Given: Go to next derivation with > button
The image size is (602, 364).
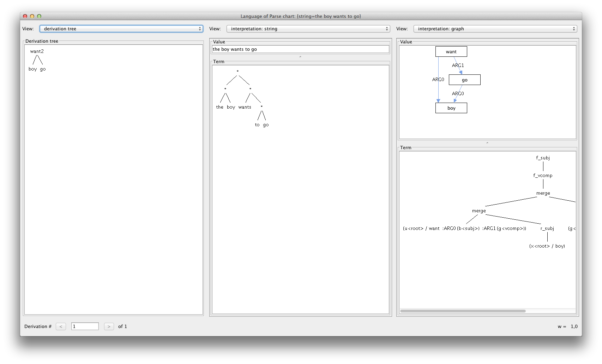Looking at the screenshot, I should pyautogui.click(x=109, y=326).
